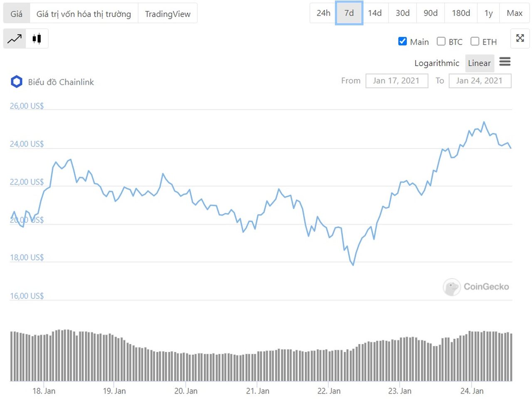Viewport: 532px width, 399px height.
Task: Select the 30d time range
Action: point(403,13)
